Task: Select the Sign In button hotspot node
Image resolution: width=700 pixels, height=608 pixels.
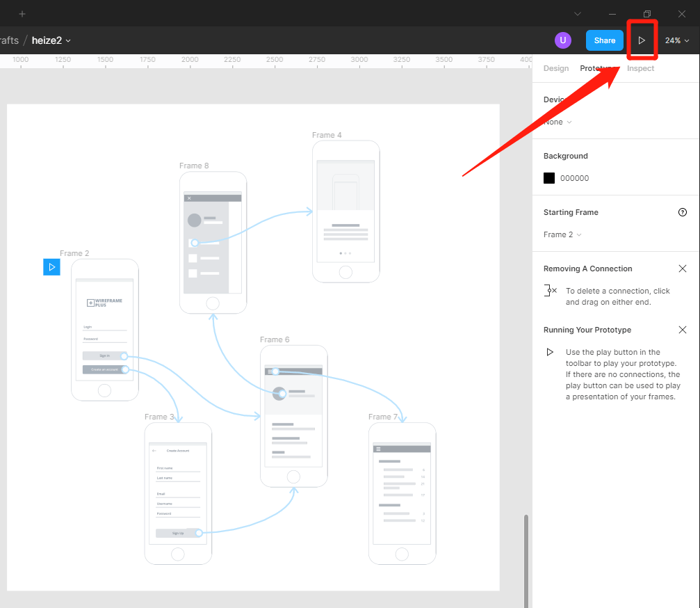Action: 124,355
